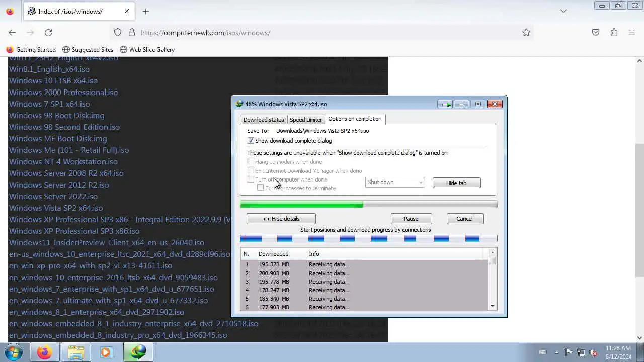The height and width of the screenshot is (362, 644).
Task: Open Windows 7 SP1 x64.iso link
Action: tap(49, 104)
